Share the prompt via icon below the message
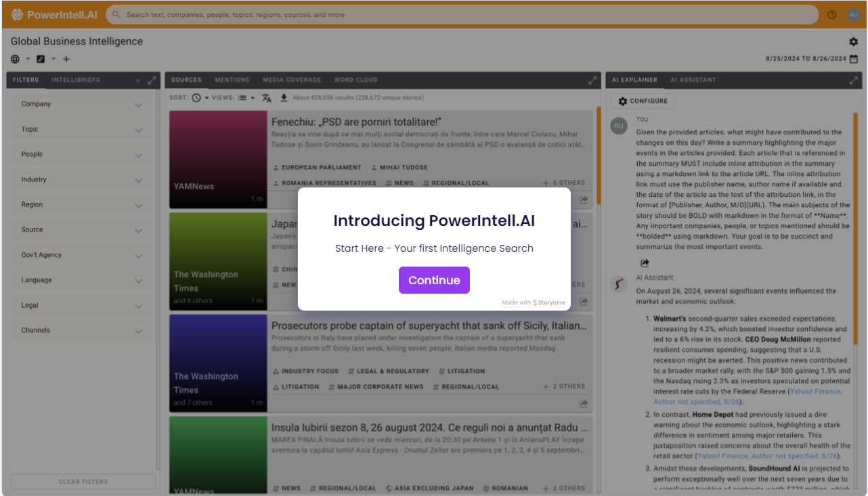 pyautogui.click(x=645, y=263)
